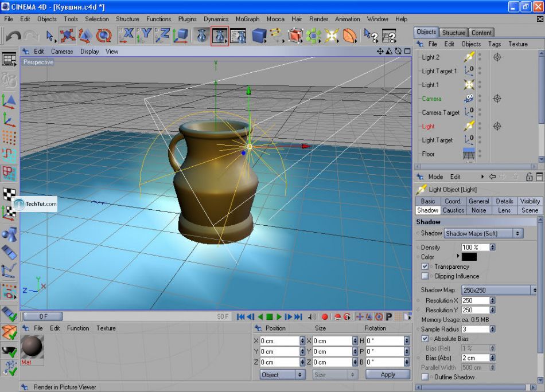Click Bias (Abs) value field
The width and height of the screenshot is (545, 392).
click(x=475, y=358)
